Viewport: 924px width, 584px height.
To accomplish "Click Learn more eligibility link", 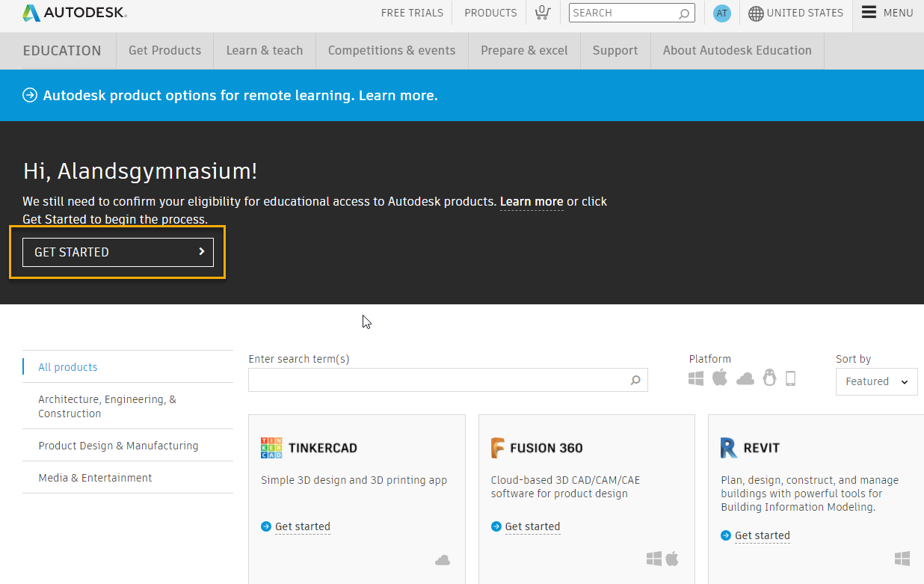I will (x=532, y=202).
